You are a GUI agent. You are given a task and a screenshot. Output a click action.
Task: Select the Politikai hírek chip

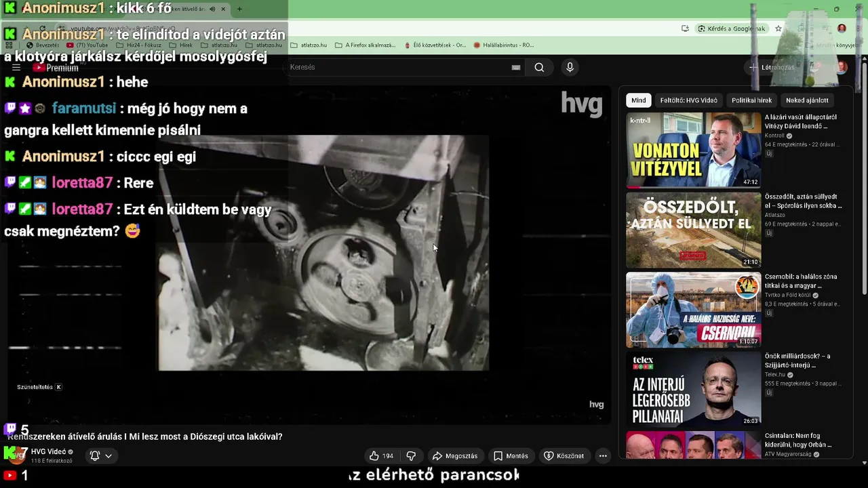tap(751, 100)
